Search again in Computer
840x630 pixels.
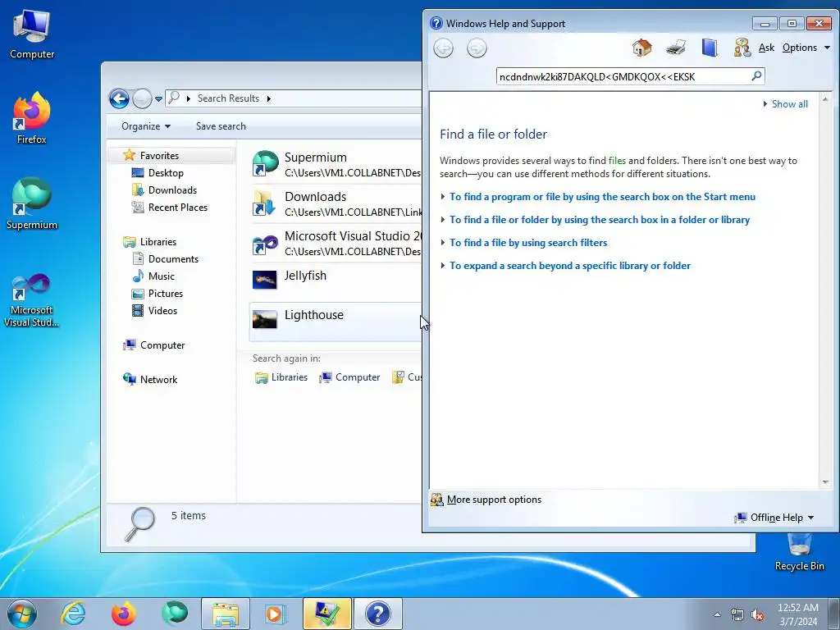pos(349,377)
